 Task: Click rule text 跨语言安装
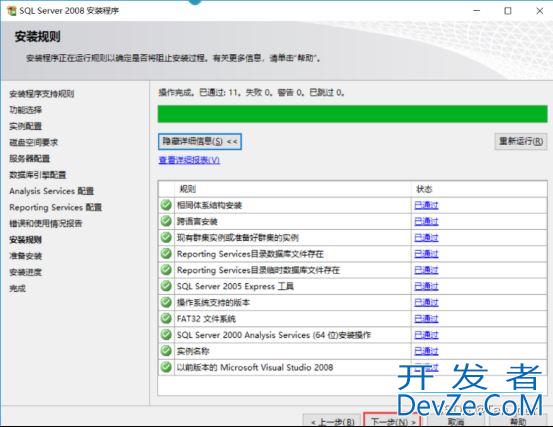(197, 221)
